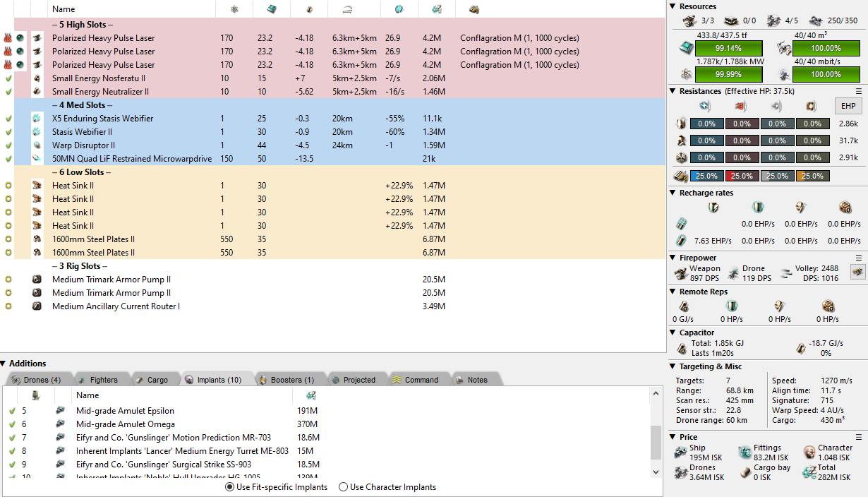Viewport: 868px width, 497px height.
Task: Collapse the Resources panel
Action: (673, 6)
